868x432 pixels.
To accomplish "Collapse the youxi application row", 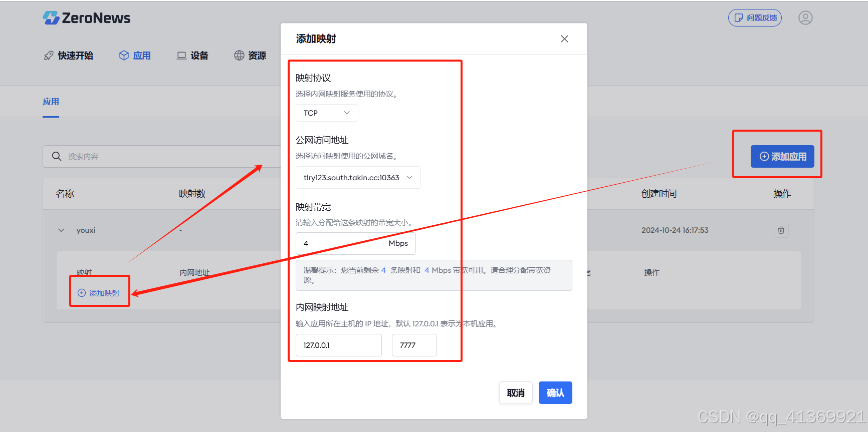I will pos(61,230).
